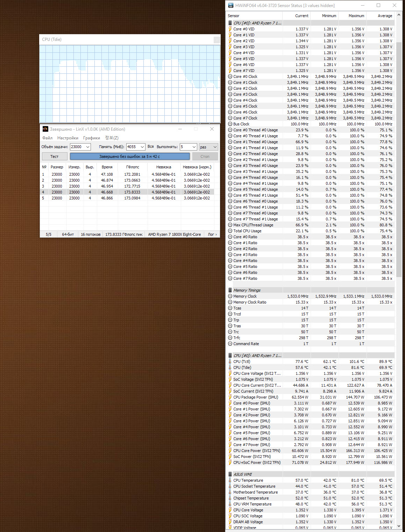Viewport: 405px width, 532px height.
Task: Click the Стоп button
Action: point(205,156)
